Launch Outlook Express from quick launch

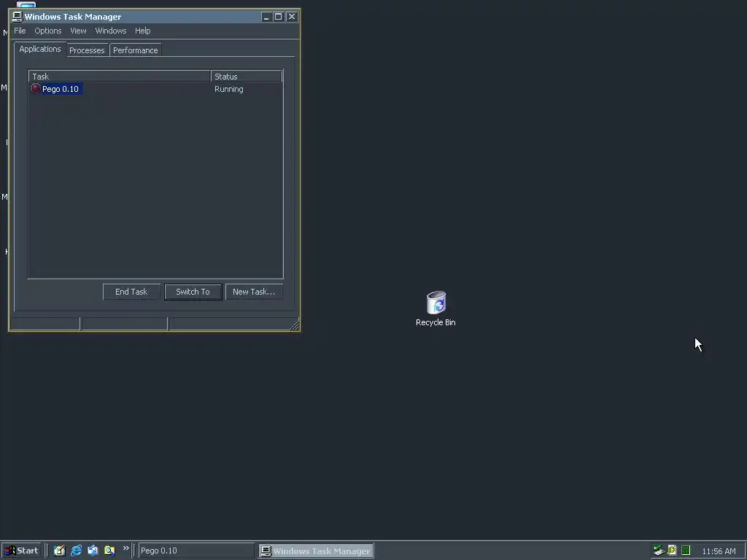point(93,551)
